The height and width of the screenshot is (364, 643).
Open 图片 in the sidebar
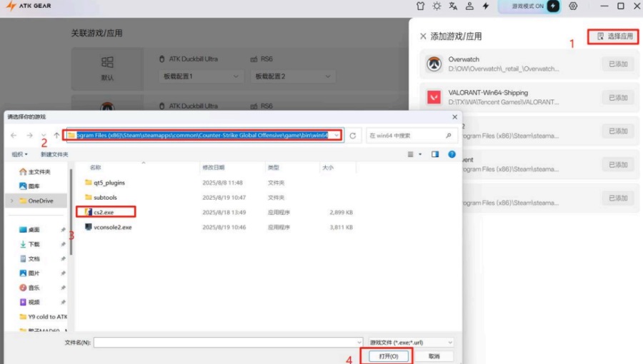click(29, 273)
